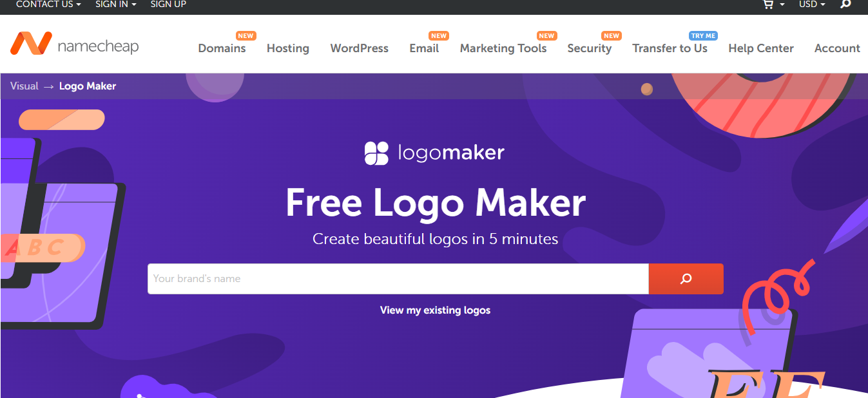868x398 pixels.
Task: Click the NEW badge above Domains
Action: tap(246, 36)
